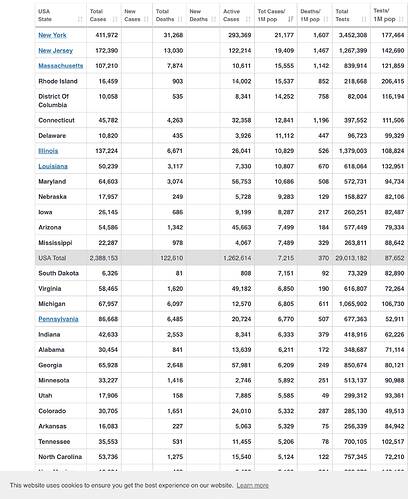Screen dimensions: 408x499
Task: Sort by New Deaths arrow icon
Action: pos(214,19)
